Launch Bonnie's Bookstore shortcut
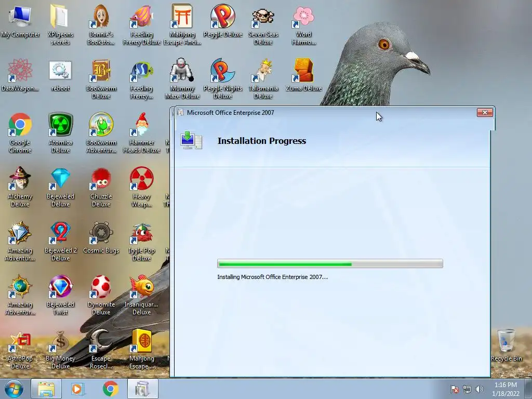 click(101, 24)
